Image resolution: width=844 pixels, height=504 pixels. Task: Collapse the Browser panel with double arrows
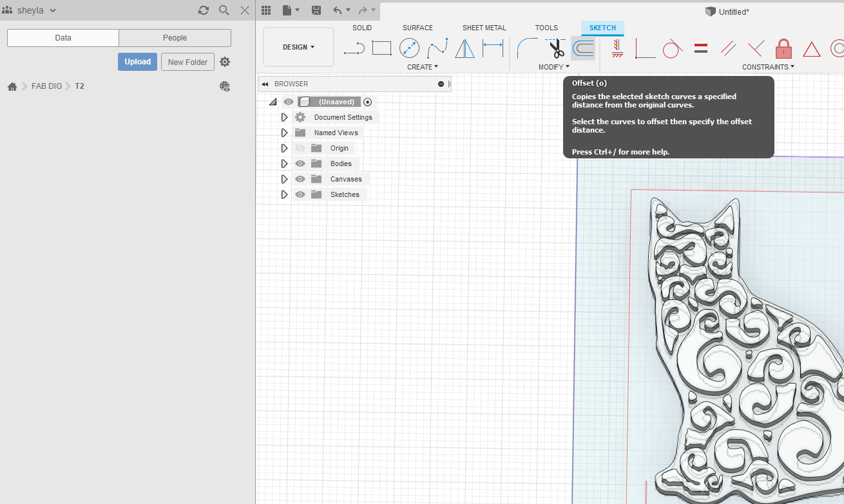pos(265,84)
